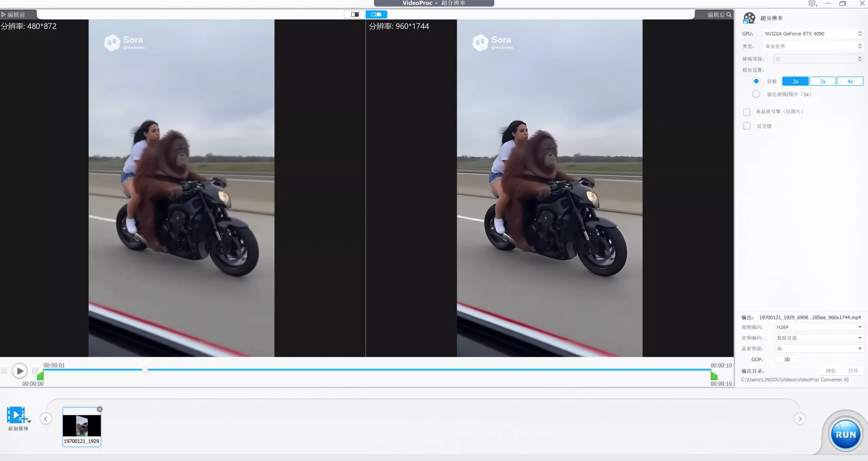Click the play button below the preview
This screenshot has width=868, height=461.
pyautogui.click(x=20, y=371)
